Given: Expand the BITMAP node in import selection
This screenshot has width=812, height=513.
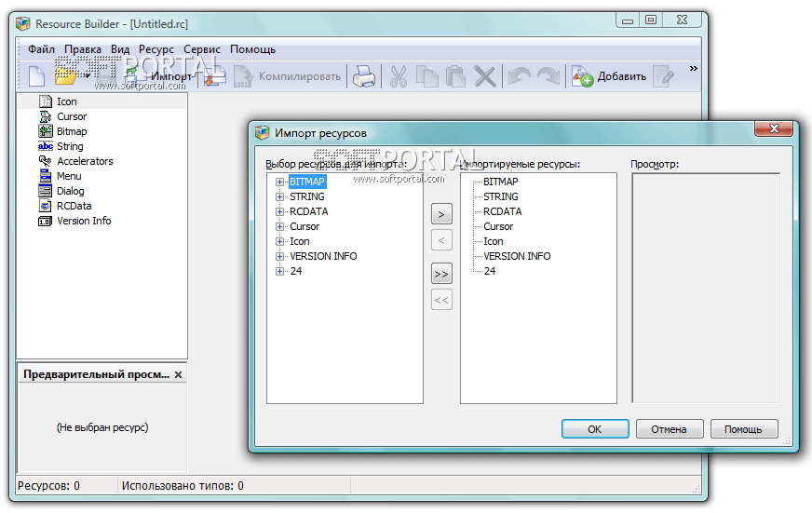Looking at the screenshot, I should pos(279,182).
